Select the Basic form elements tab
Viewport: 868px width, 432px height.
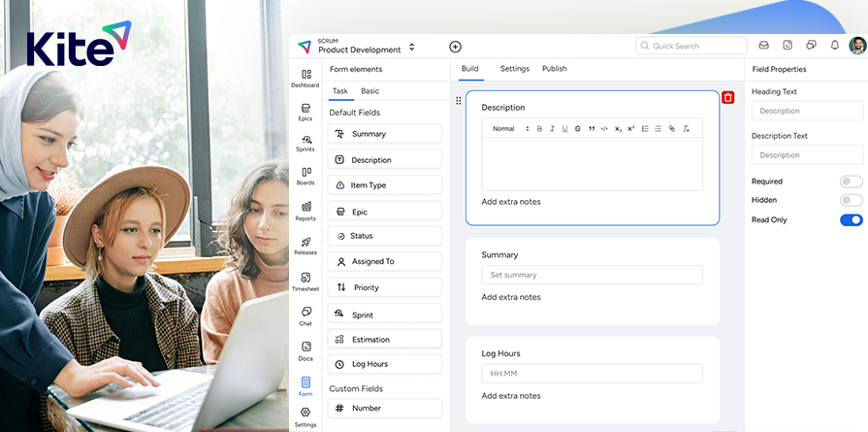370,91
